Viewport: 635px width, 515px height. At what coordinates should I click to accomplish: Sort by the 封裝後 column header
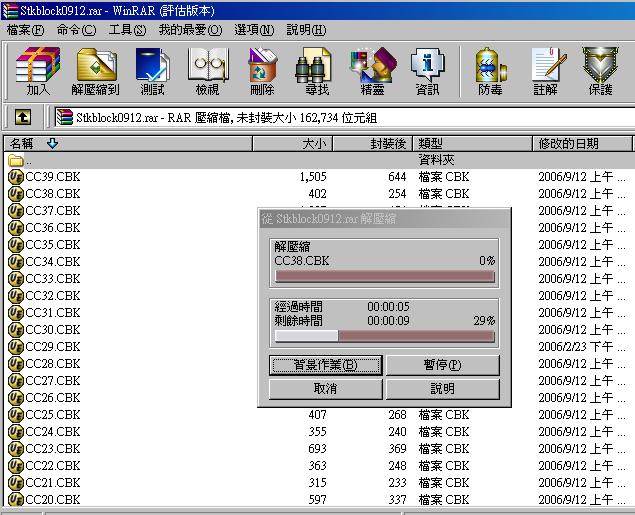click(372, 144)
